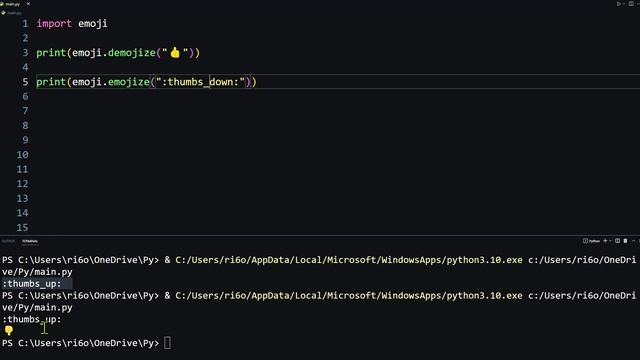Click line number 15 in the gutter

[x=22, y=227]
